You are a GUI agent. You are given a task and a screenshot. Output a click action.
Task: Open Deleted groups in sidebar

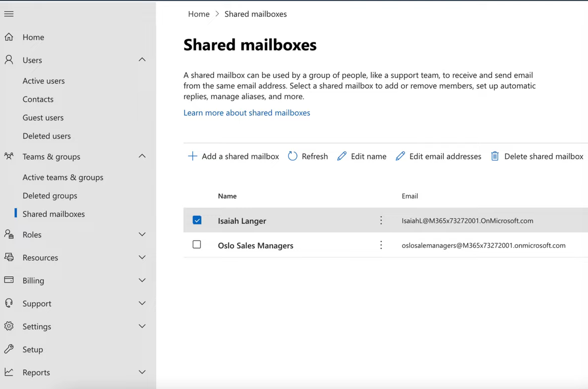[50, 195]
